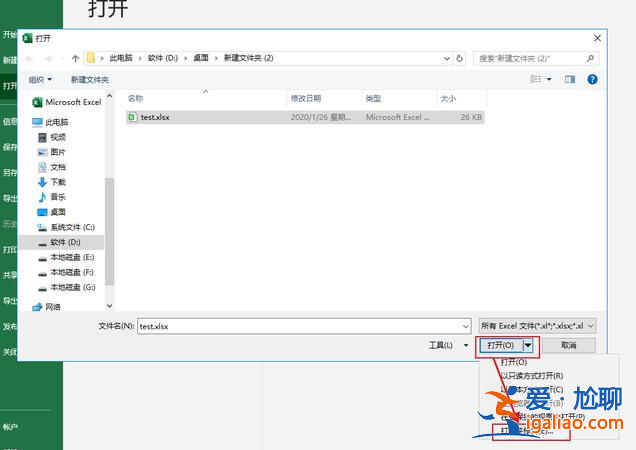This screenshot has width=636, height=450.
Task: Select 帐户 in Excel backstage sidebar
Action: 10,427
